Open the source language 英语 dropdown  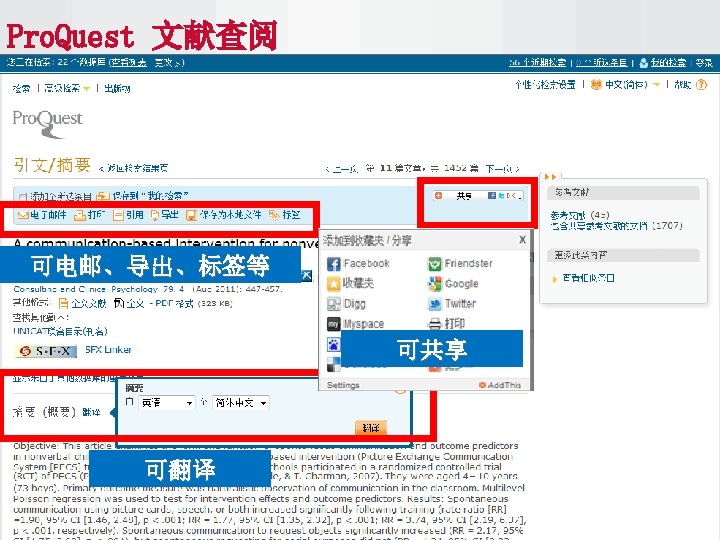tap(166, 403)
